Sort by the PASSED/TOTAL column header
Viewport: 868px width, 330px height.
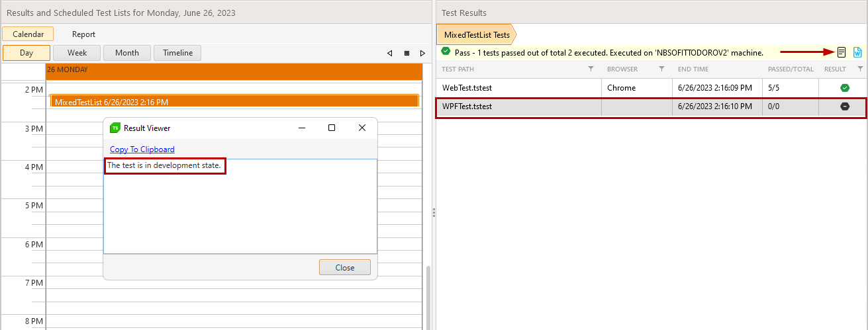(x=791, y=69)
